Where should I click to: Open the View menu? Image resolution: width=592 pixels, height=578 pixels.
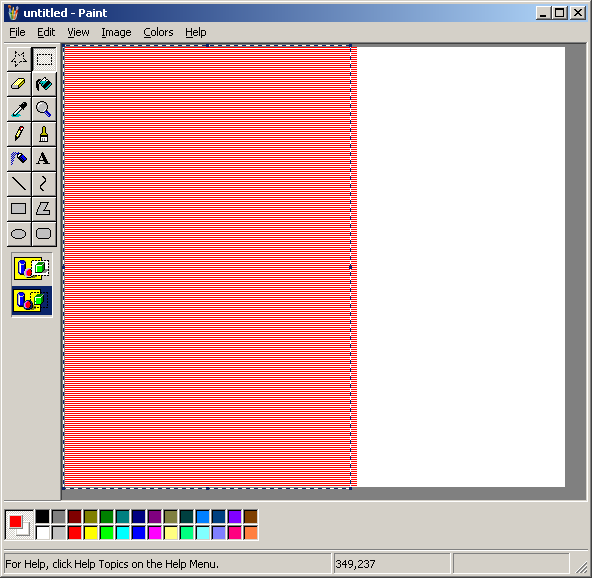(x=79, y=32)
